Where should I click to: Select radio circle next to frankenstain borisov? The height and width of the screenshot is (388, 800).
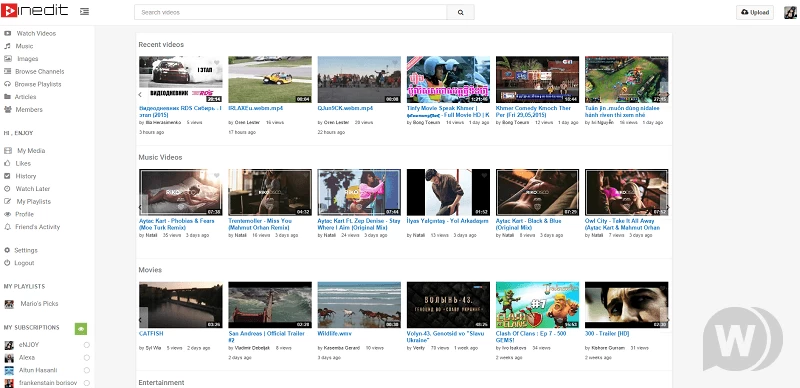coord(87,383)
